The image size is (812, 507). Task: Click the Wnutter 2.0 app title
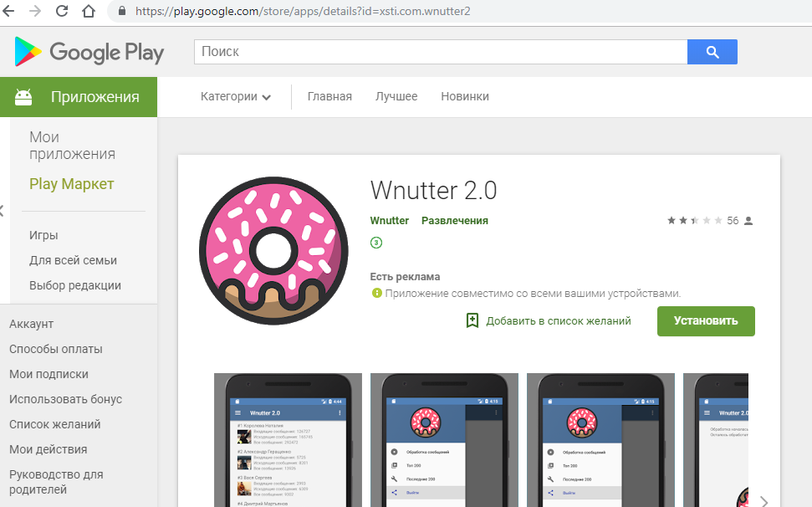click(433, 190)
